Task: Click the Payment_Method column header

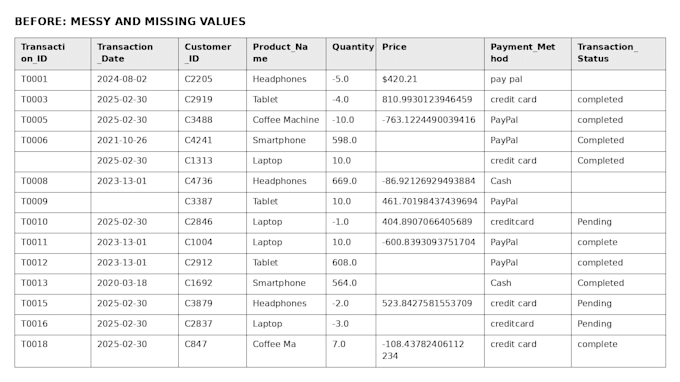Action: click(528, 53)
